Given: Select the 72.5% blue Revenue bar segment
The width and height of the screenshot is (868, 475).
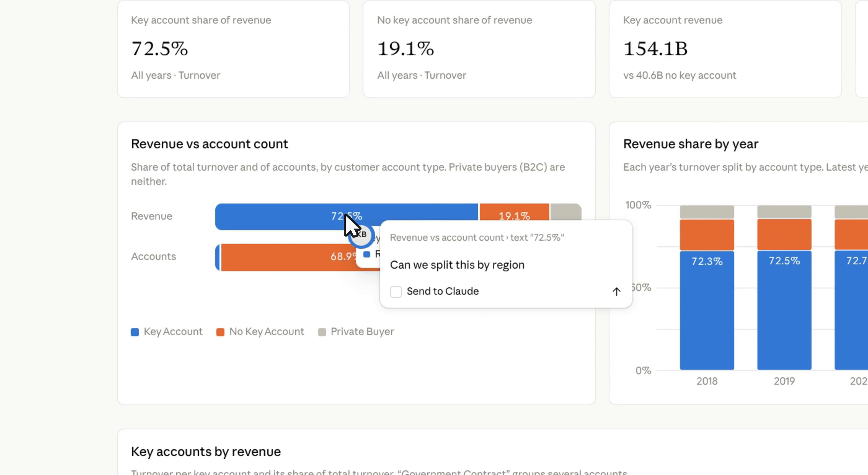Looking at the screenshot, I should pyautogui.click(x=346, y=216).
